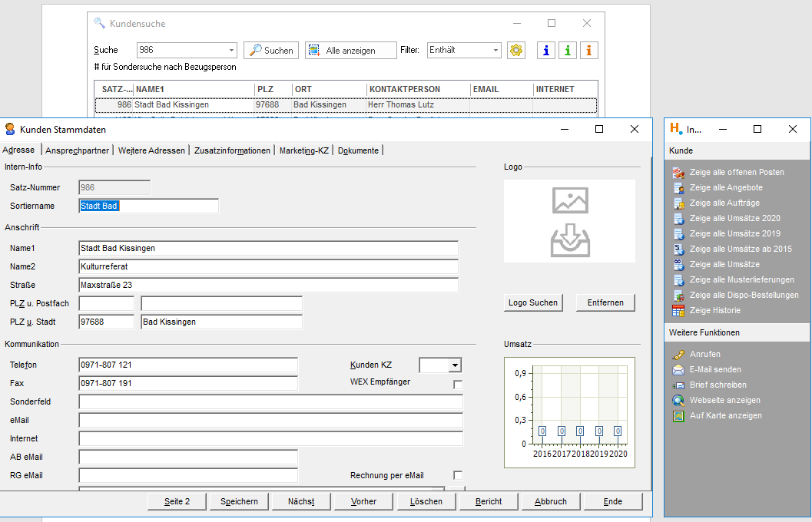Click icon left of plain Zeige alle Umsätze

pyautogui.click(x=678, y=264)
